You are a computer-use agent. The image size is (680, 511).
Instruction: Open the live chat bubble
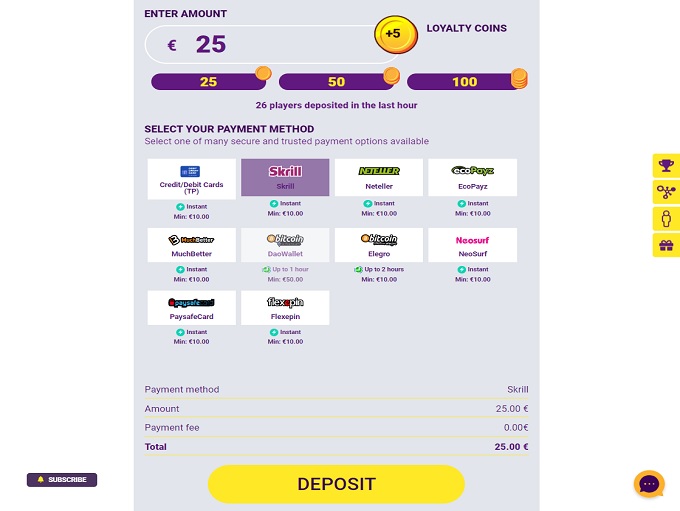pyautogui.click(x=649, y=484)
